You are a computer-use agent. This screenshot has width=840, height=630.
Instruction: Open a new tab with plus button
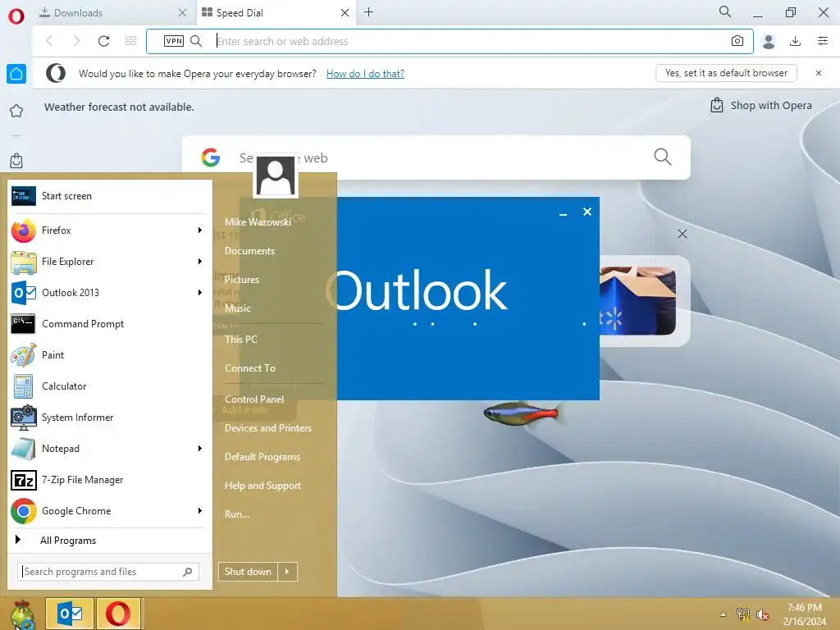point(368,12)
